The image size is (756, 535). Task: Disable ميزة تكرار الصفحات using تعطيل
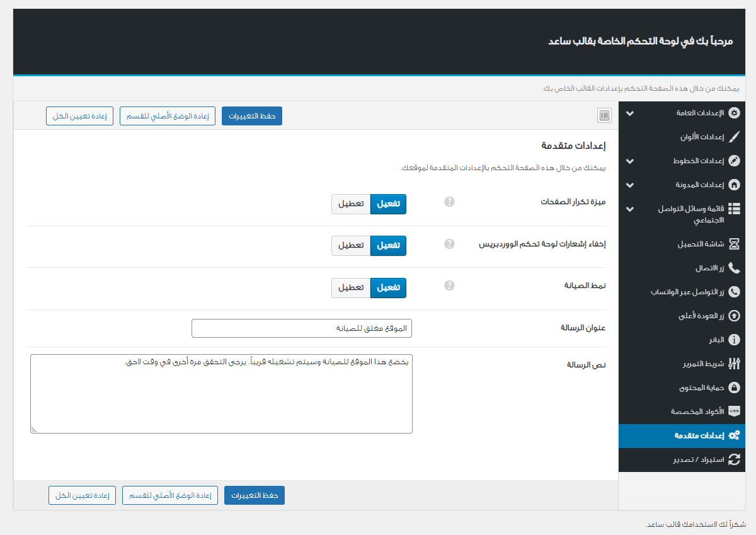(x=351, y=204)
